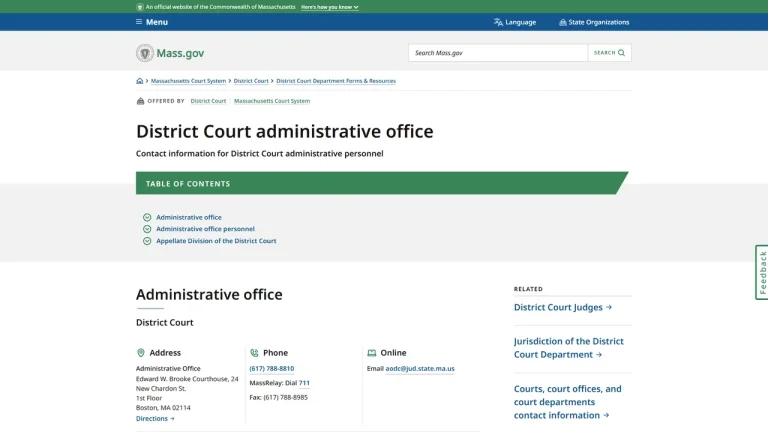Click the Phone handset icon
768x432 pixels.
[x=254, y=353]
